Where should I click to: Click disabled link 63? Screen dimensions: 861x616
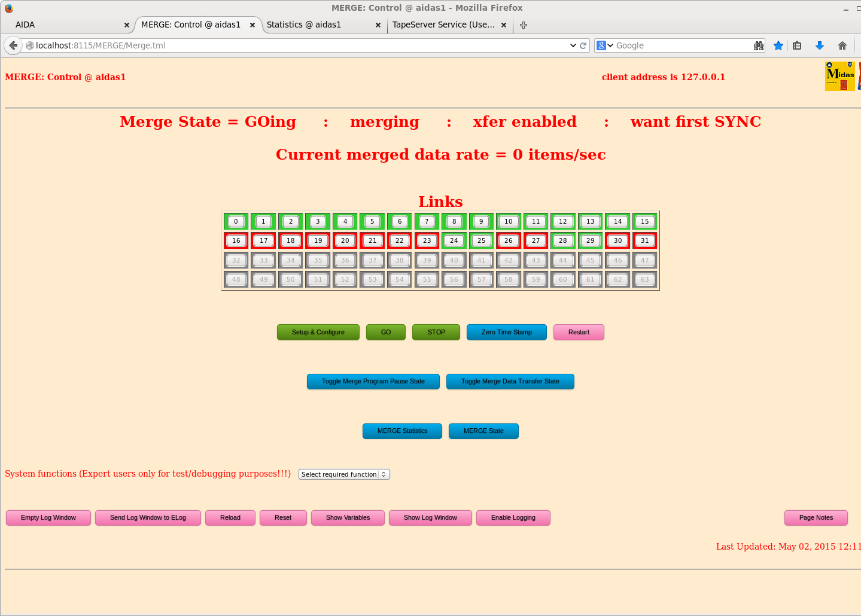point(644,279)
